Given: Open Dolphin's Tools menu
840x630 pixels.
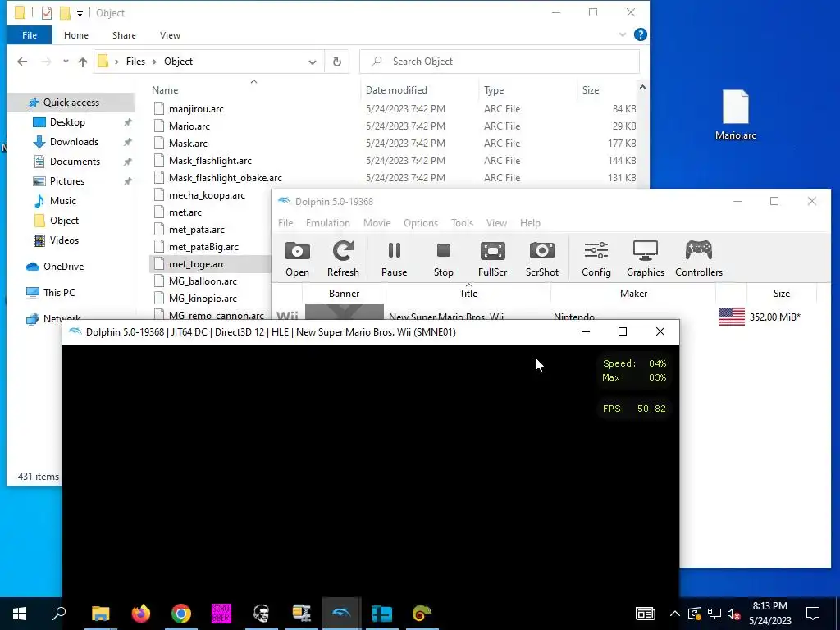Looking at the screenshot, I should (462, 223).
